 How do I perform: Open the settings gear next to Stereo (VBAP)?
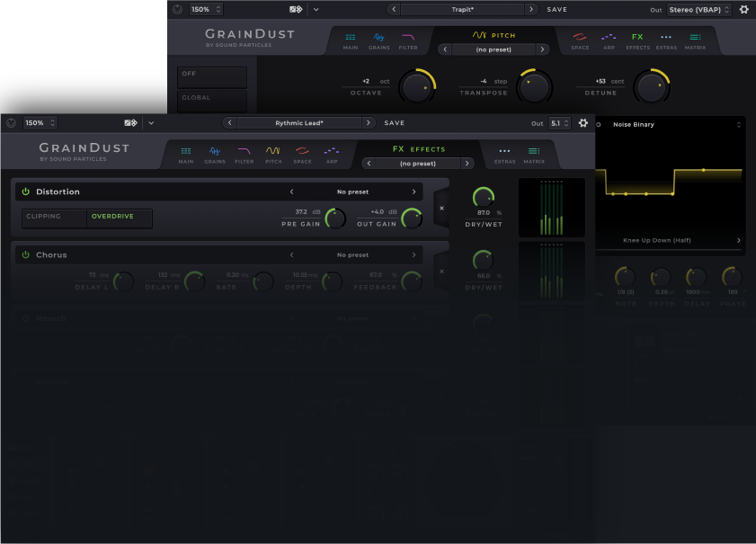743,10
